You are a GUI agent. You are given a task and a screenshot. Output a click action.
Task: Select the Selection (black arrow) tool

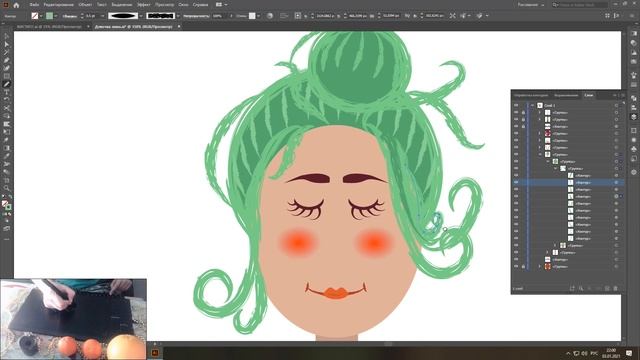point(7,36)
